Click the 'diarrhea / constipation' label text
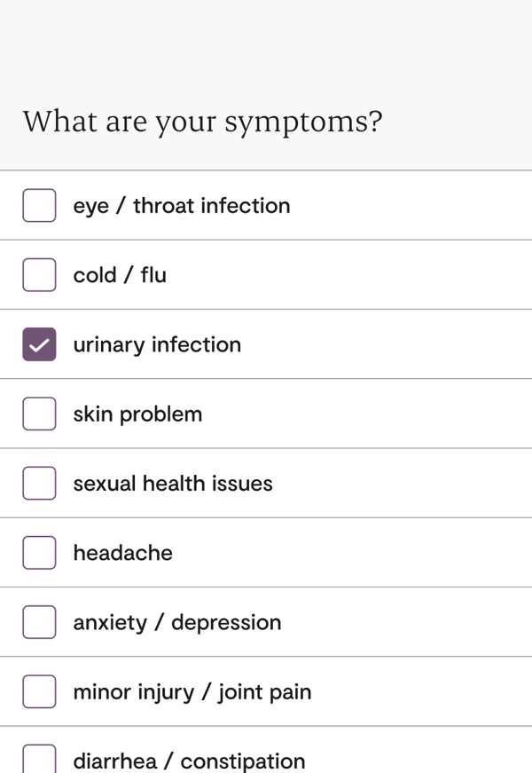This screenshot has width=532, height=773. [x=189, y=761]
